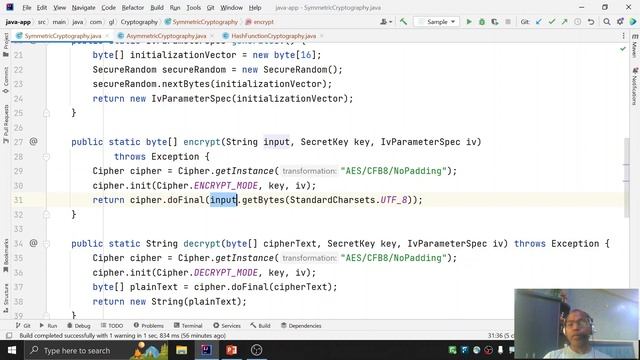
Task: Toggle fold marker at line 28
Action: click(46, 157)
